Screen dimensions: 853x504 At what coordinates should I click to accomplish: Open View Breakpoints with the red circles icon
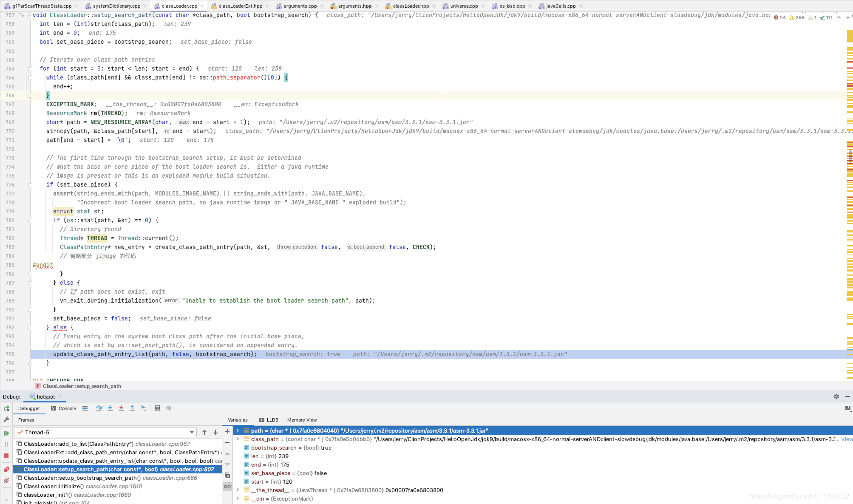6,469
